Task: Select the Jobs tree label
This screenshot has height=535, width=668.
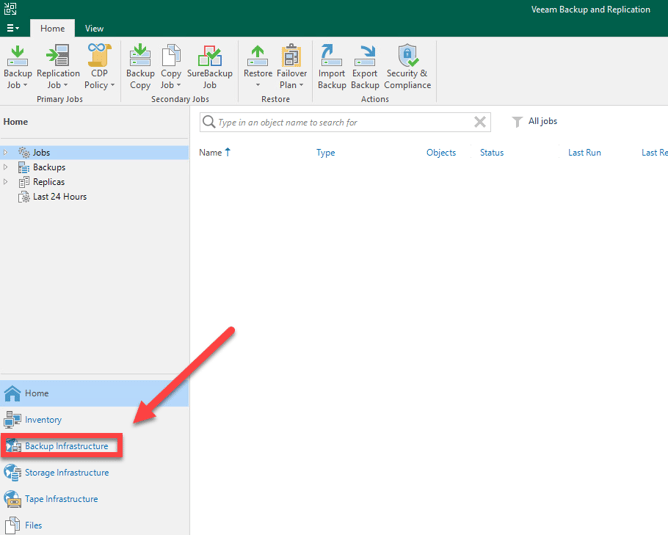Action: (41, 152)
